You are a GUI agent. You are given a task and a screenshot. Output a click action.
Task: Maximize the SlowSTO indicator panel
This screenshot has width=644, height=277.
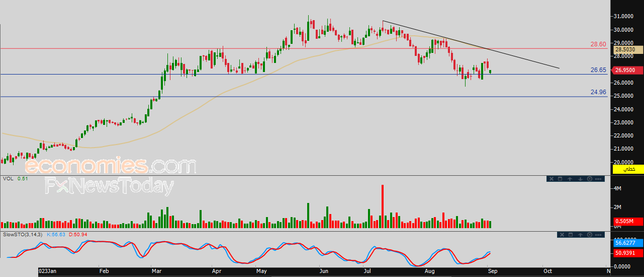pos(571,235)
